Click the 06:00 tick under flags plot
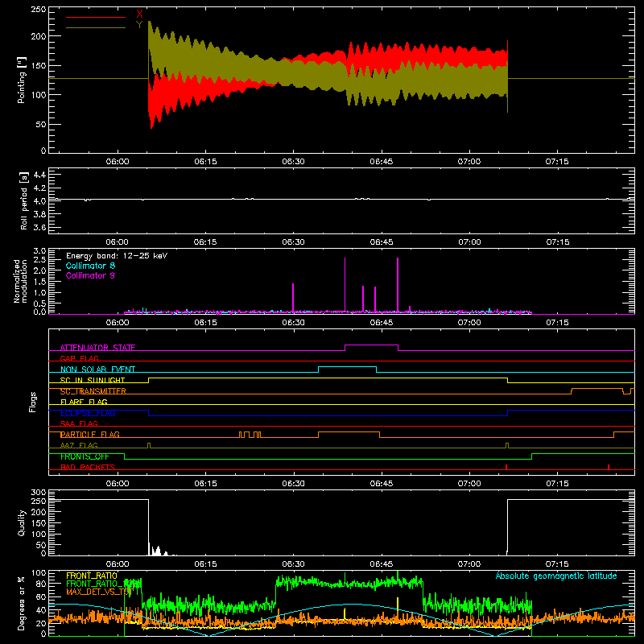The image size is (644, 644). tap(118, 484)
